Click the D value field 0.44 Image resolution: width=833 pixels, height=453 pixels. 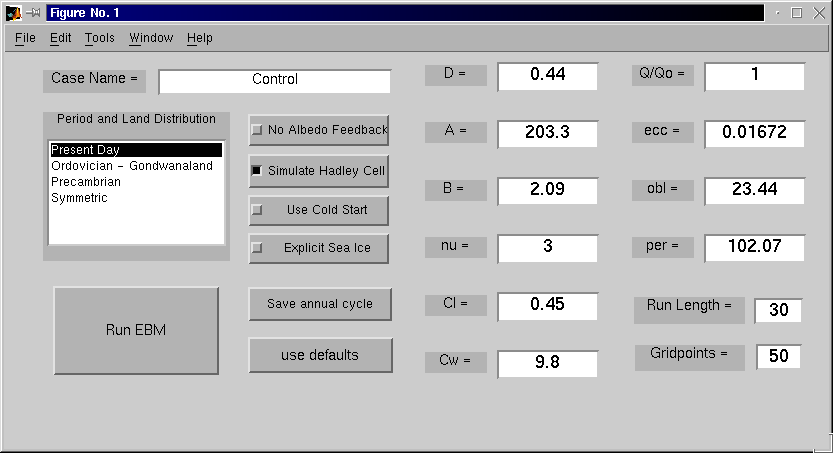(x=548, y=76)
